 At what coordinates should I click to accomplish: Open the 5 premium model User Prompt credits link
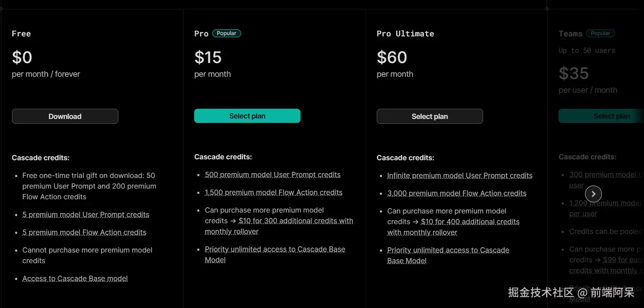click(x=86, y=215)
